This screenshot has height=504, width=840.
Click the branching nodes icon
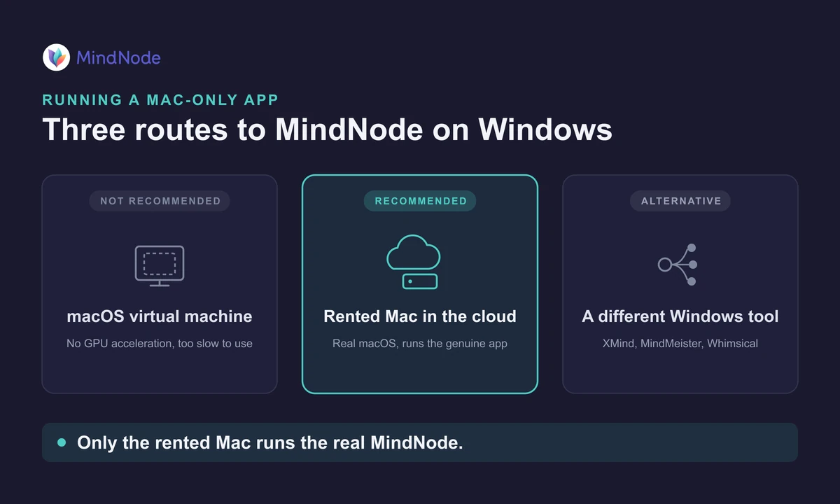678,265
